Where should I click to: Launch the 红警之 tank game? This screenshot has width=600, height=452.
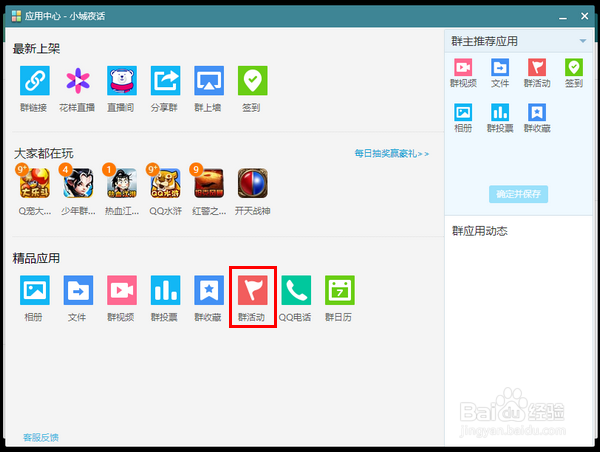coord(209,183)
